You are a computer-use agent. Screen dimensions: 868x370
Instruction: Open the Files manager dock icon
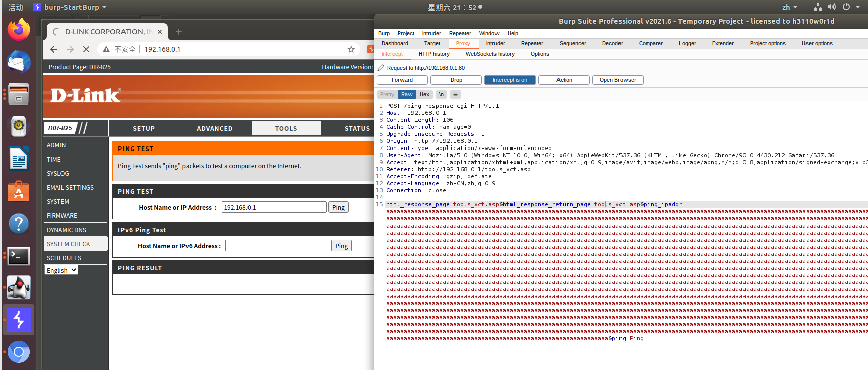click(x=19, y=94)
